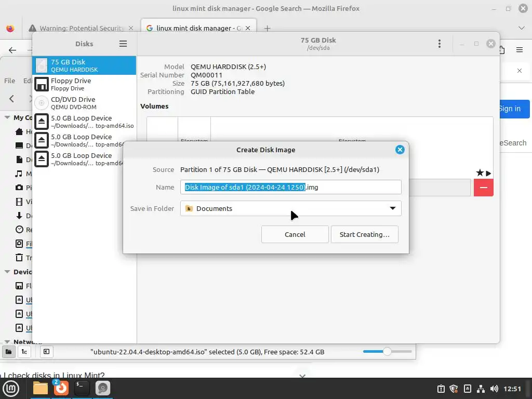This screenshot has height=399, width=532.
Task: Click the red delete partition minus button
Action: click(x=484, y=187)
